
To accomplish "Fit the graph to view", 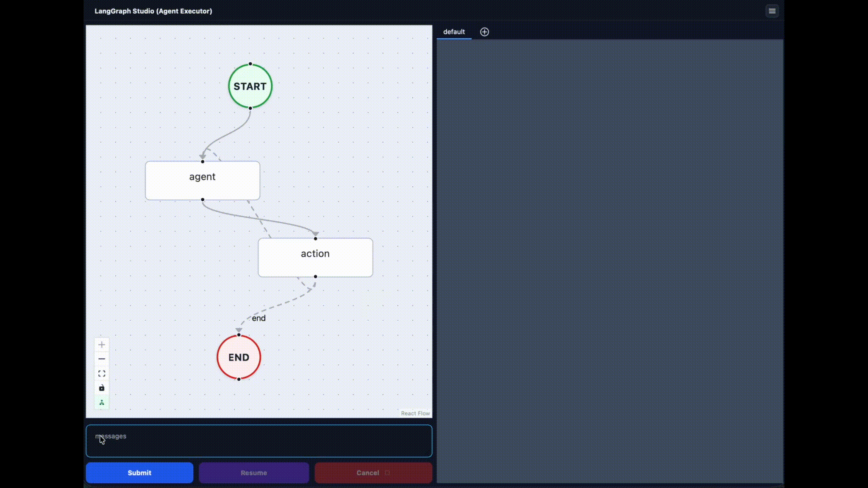I will click(x=102, y=374).
